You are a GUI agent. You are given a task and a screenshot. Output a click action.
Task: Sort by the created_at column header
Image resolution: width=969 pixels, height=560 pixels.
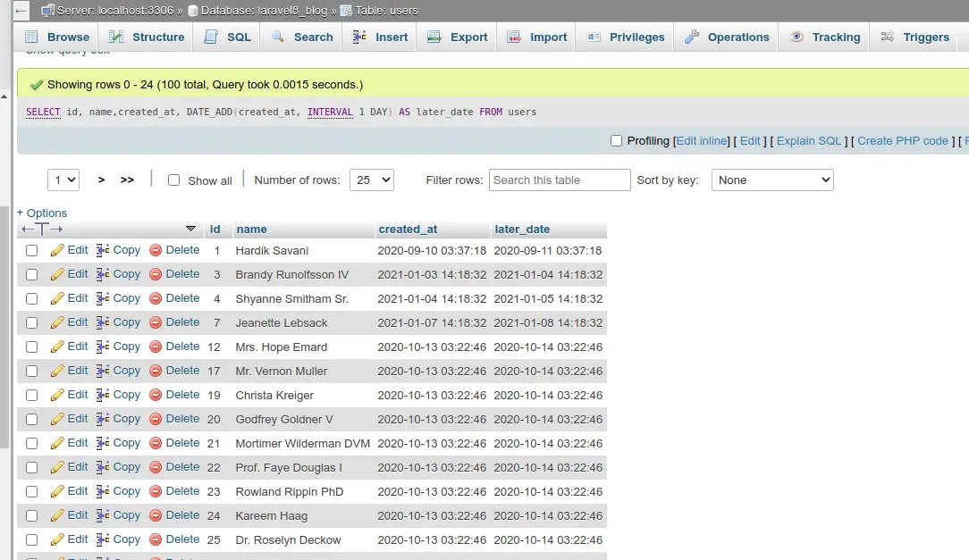(x=408, y=230)
